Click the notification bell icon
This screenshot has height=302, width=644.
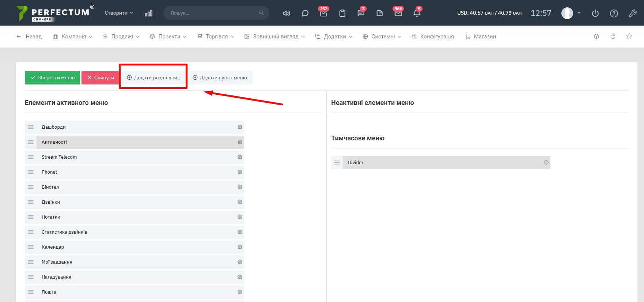point(417,13)
